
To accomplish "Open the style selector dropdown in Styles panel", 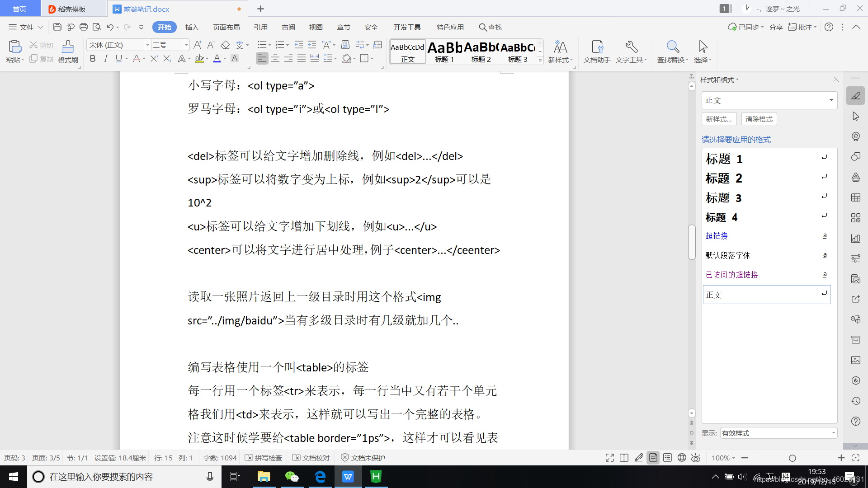I will pos(831,100).
